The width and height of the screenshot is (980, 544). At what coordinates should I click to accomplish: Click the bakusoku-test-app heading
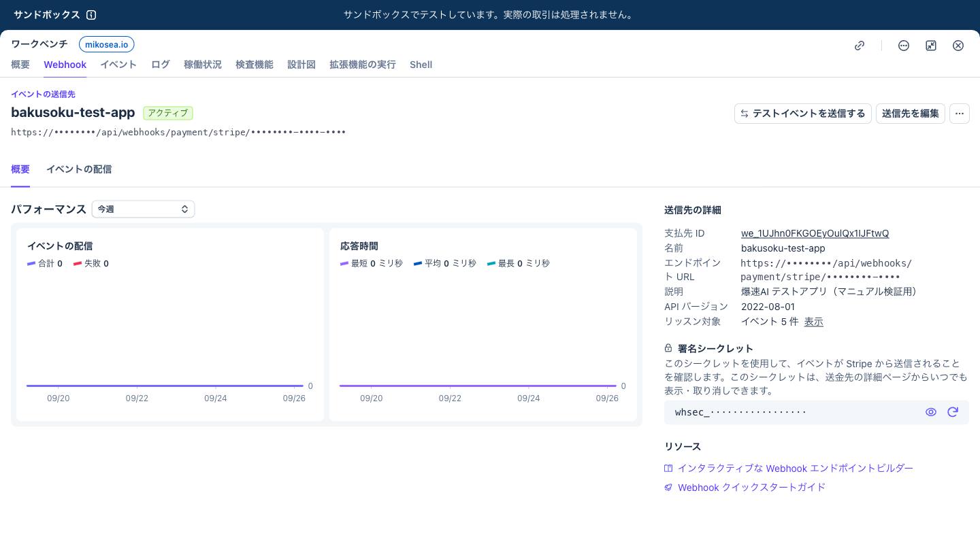click(x=73, y=113)
